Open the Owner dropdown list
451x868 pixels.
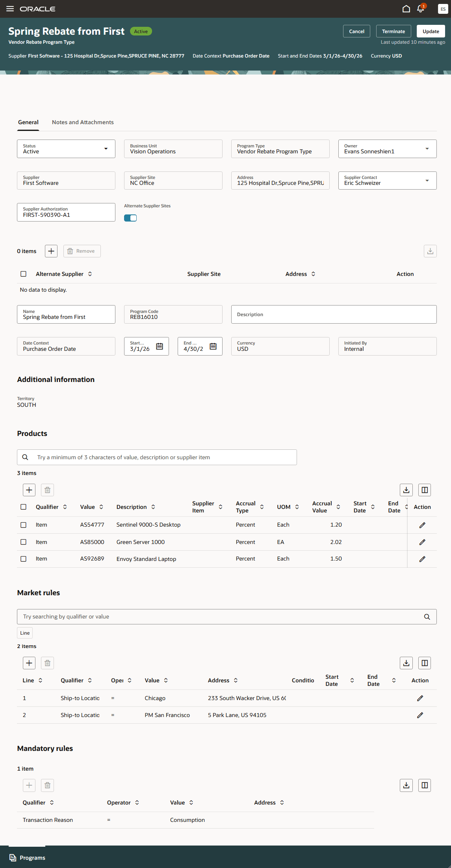(427, 149)
